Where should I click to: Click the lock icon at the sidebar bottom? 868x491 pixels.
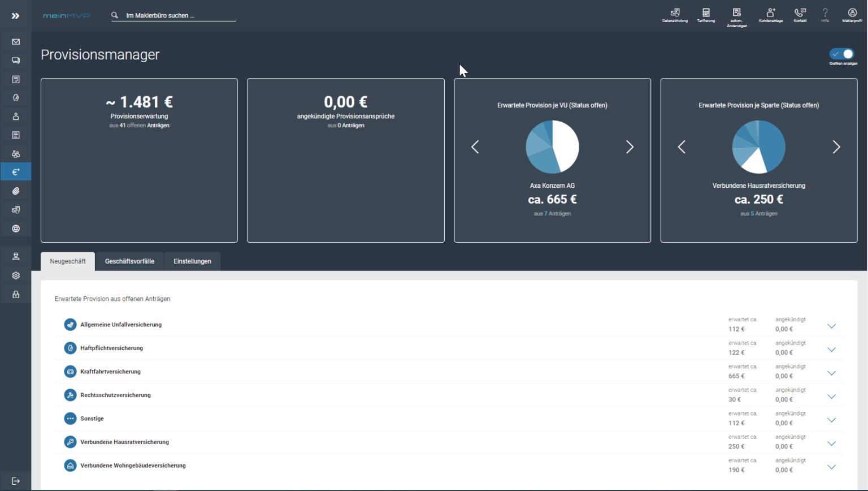(15, 294)
